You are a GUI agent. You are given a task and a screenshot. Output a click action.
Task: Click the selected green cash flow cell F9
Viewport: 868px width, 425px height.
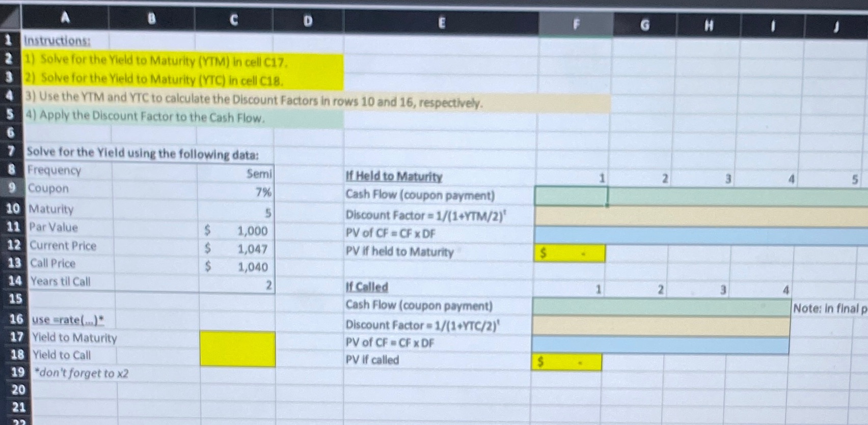(571, 196)
